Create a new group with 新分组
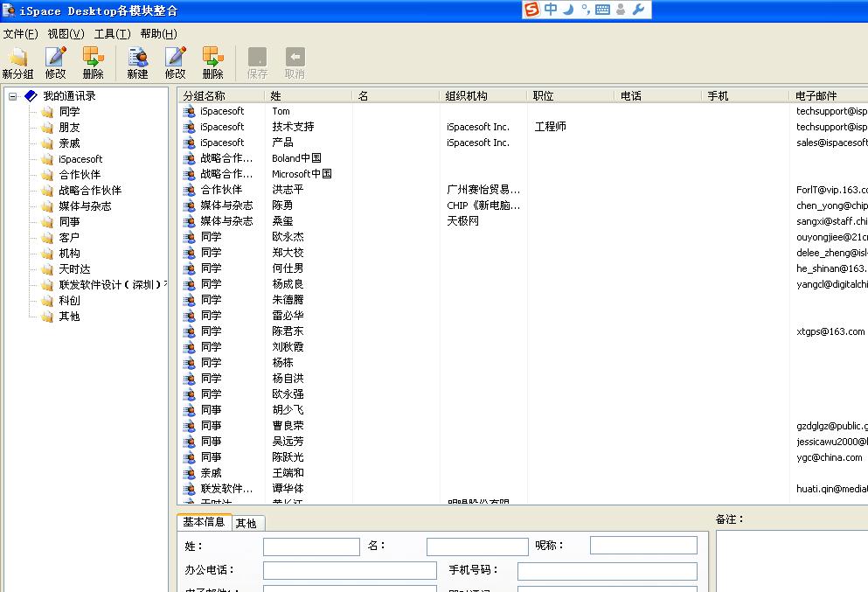The height and width of the screenshot is (592, 868). click(x=17, y=63)
